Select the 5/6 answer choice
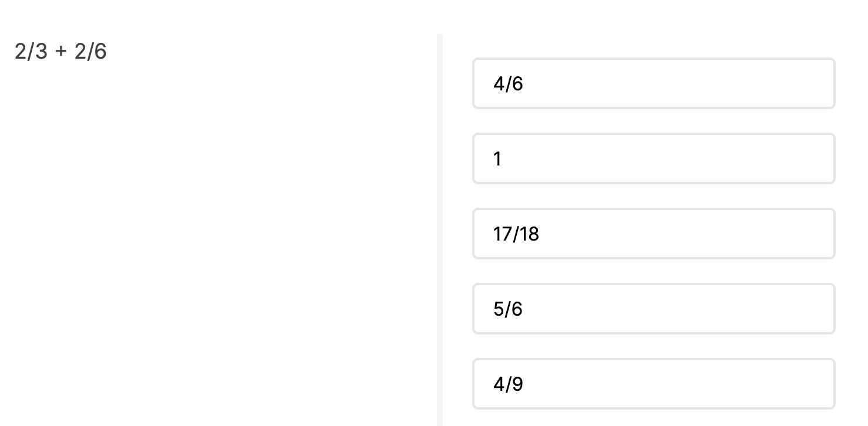 654,309
